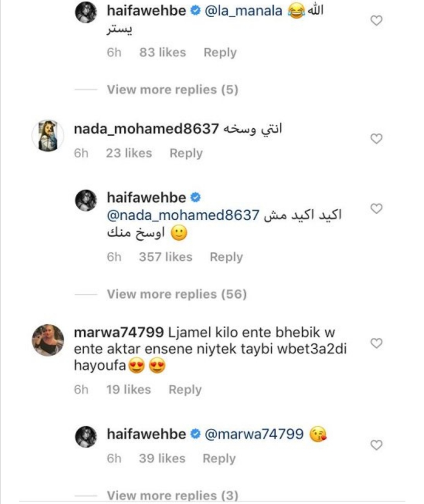This screenshot has height=504, width=424.
Task: Like nada_mohamed8637's comment with heart icon
Action: (376, 138)
